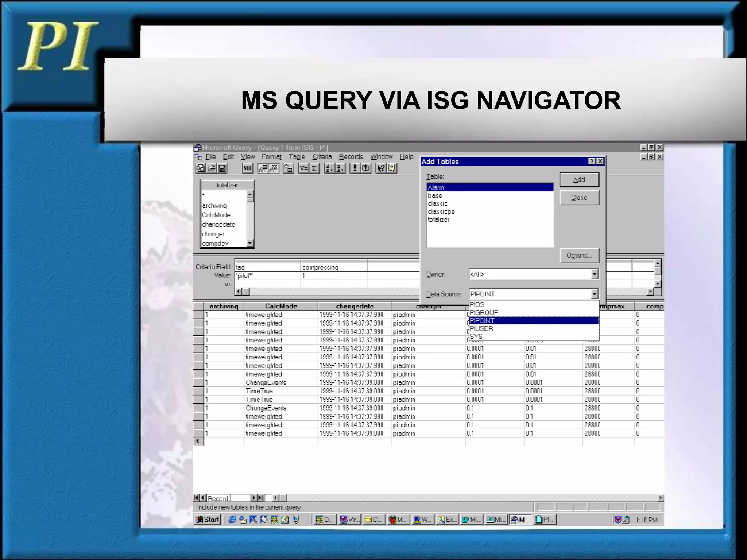747x560 pixels.
Task: Toggle the Auto Query icon
Action: 366,168
